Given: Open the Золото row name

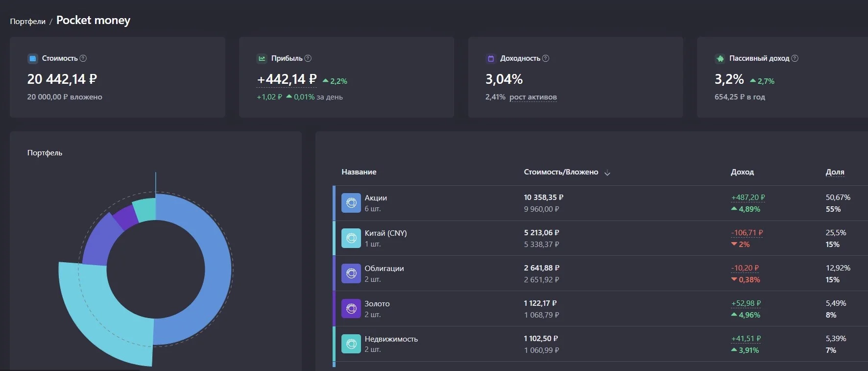Looking at the screenshot, I should tap(377, 304).
